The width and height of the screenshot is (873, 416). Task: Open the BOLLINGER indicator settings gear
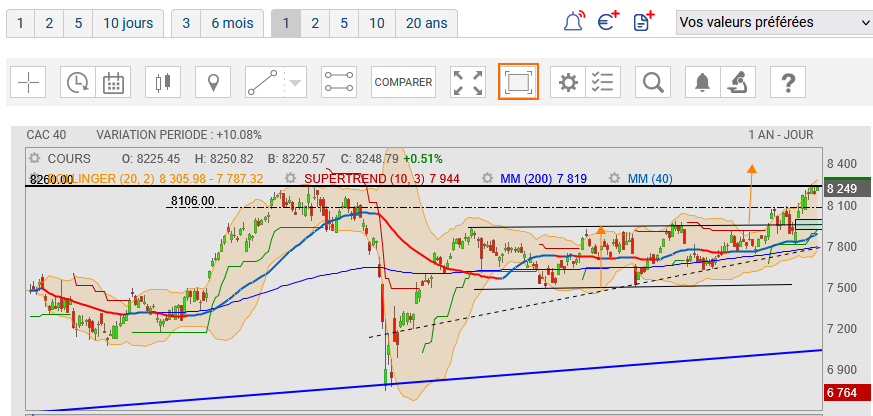tap(35, 176)
